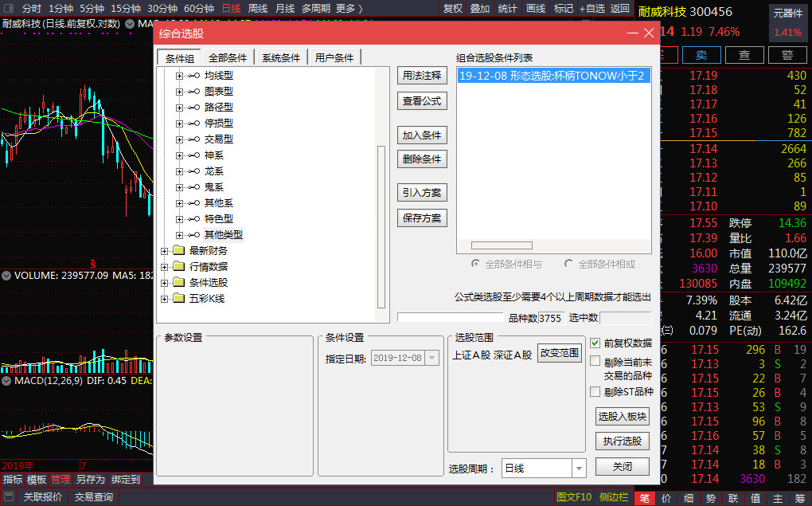Click the 五彩K线 folder icon
This screenshot has height=506, width=812.
(x=178, y=299)
